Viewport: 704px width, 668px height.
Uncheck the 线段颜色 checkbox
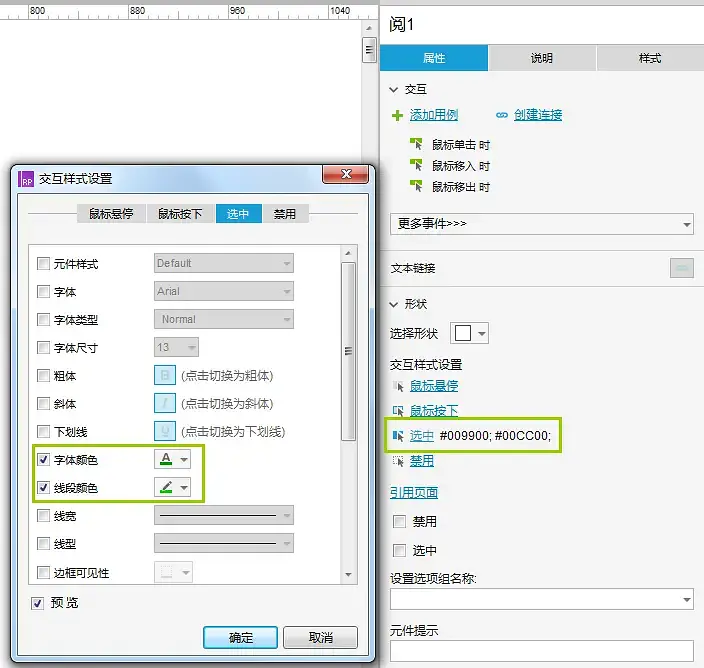point(43,488)
